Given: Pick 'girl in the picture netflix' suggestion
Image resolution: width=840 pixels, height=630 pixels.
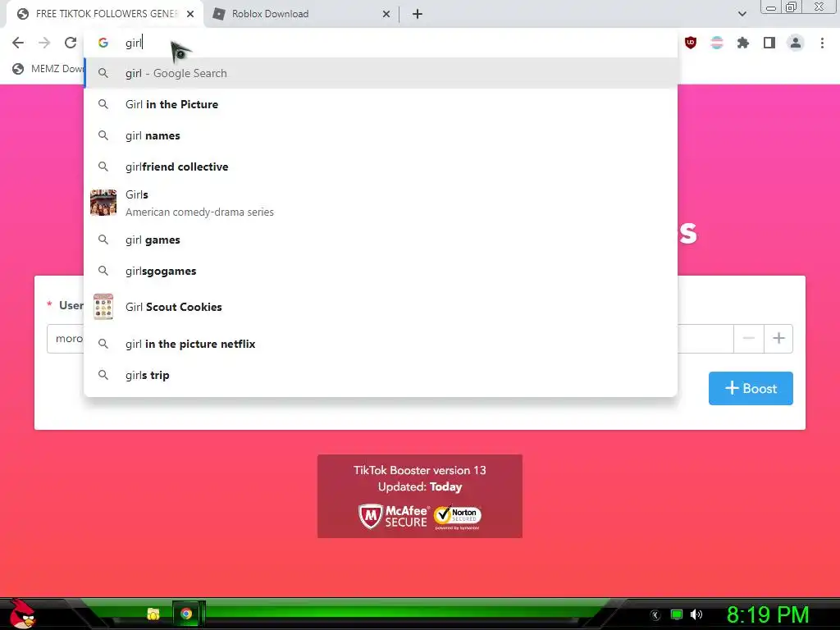Looking at the screenshot, I should (x=381, y=344).
